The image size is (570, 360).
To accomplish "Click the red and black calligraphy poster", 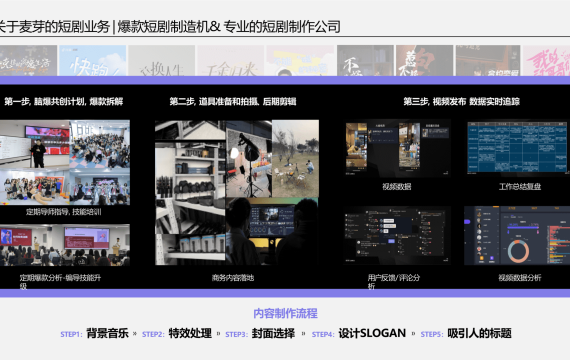I will coord(424,61).
